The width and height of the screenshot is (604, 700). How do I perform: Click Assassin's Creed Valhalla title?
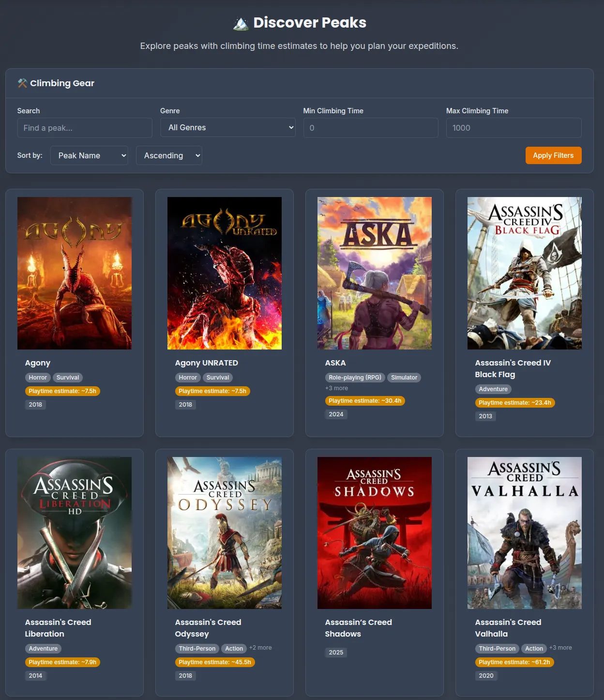(508, 628)
